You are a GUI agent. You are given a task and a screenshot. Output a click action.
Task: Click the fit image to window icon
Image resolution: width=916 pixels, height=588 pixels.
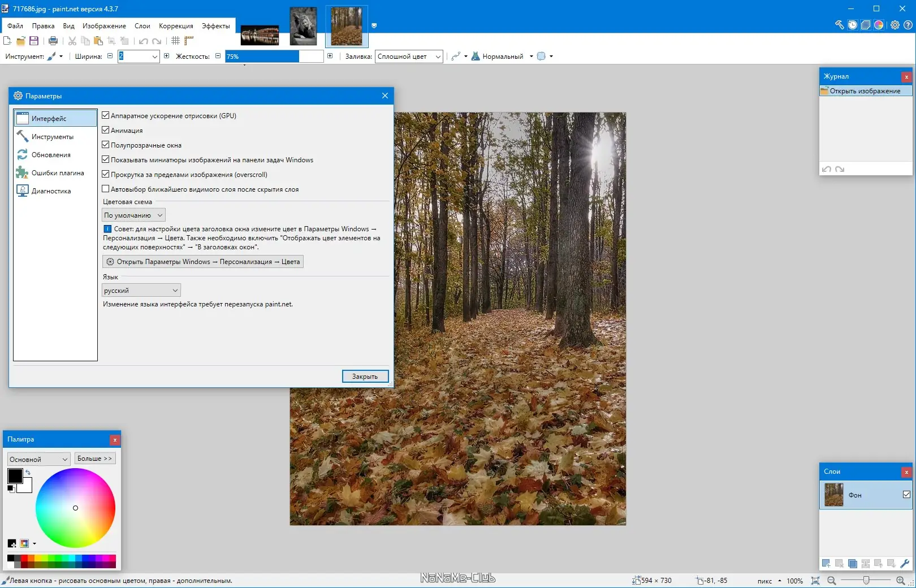[x=815, y=581]
